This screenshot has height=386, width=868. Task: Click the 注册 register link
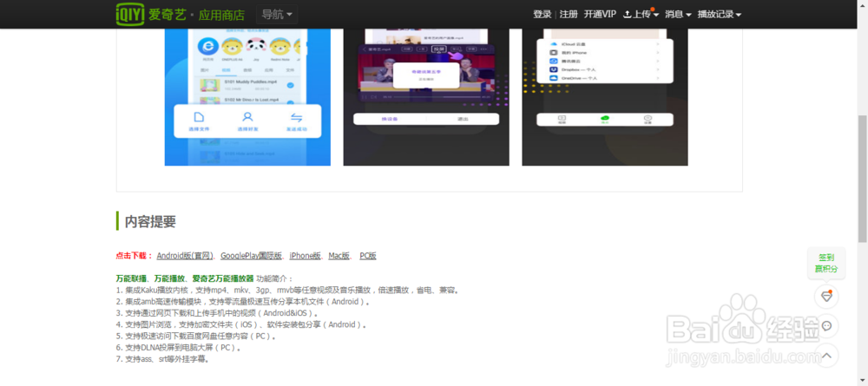(x=569, y=15)
